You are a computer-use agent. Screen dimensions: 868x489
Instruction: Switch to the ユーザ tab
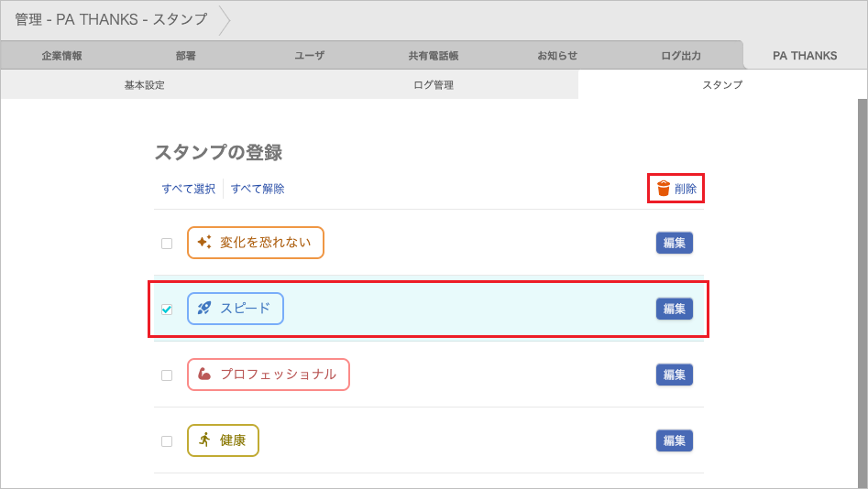click(x=310, y=55)
